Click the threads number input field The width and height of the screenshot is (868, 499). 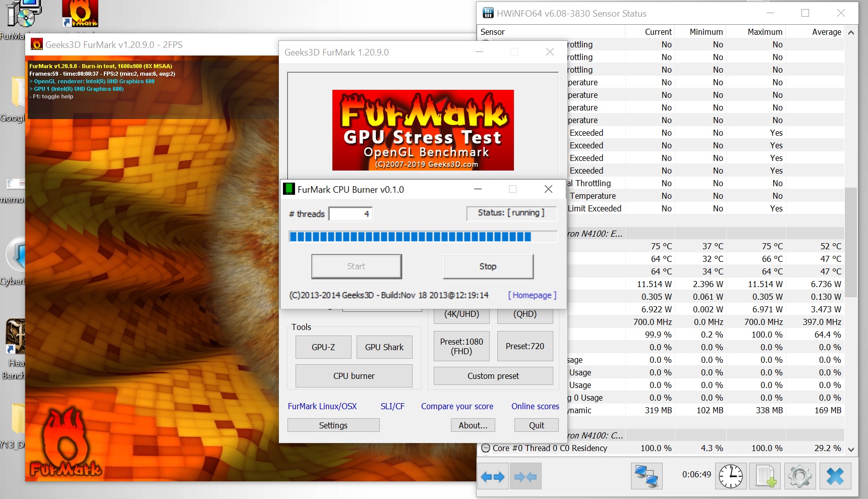click(351, 214)
